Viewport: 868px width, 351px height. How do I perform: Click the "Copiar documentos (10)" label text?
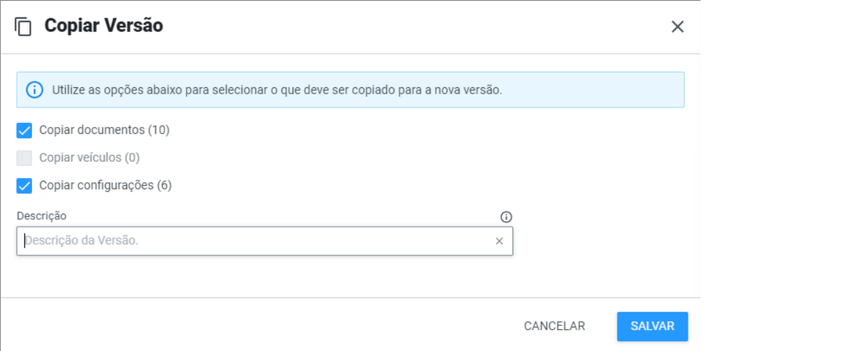tap(104, 130)
